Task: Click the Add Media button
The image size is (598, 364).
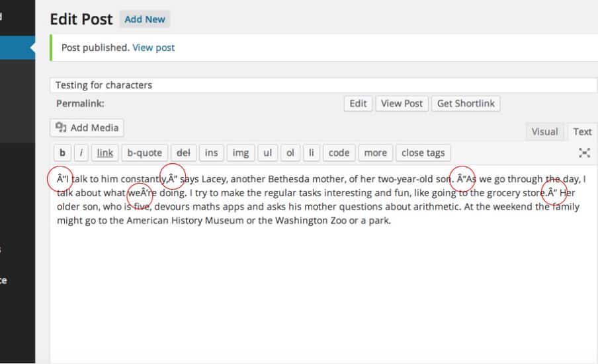Action: tap(87, 127)
